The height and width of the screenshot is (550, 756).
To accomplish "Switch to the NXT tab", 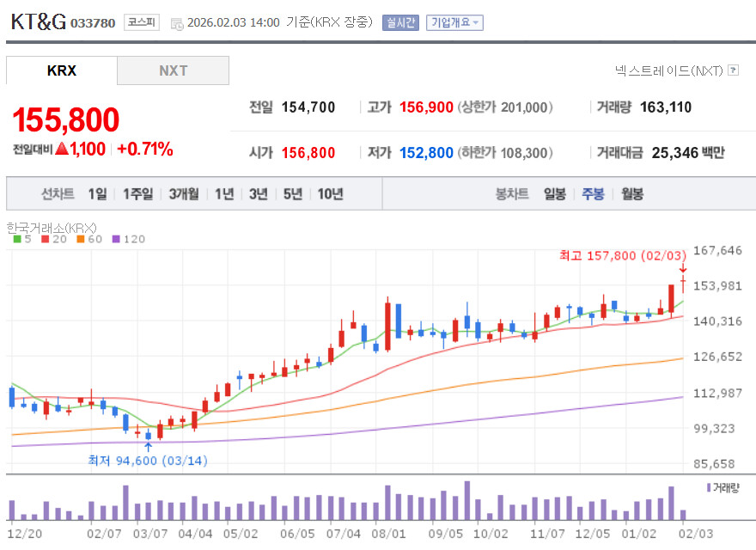I will click(x=173, y=70).
